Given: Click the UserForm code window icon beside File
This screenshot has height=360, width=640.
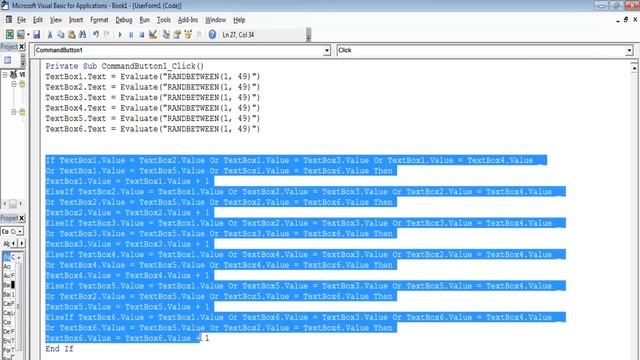Looking at the screenshot, I should pos(9,20).
